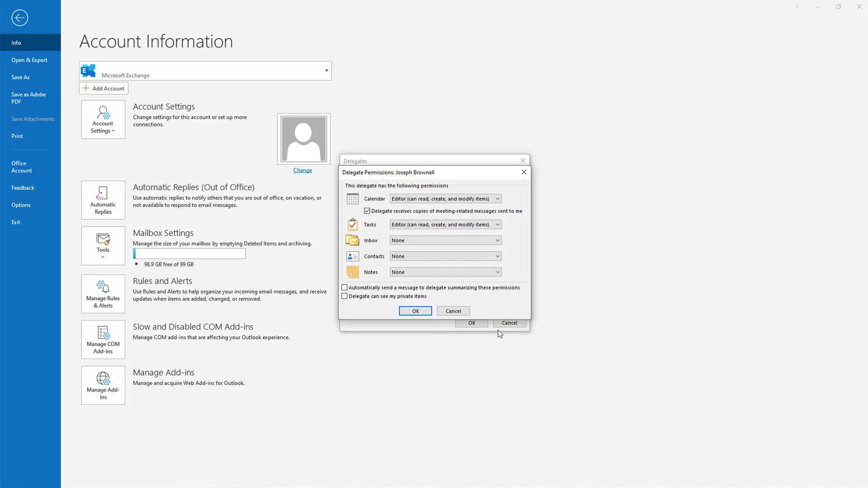This screenshot has height=488, width=868.
Task: Expand the Microsoft Exchange account selector
Action: 326,70
